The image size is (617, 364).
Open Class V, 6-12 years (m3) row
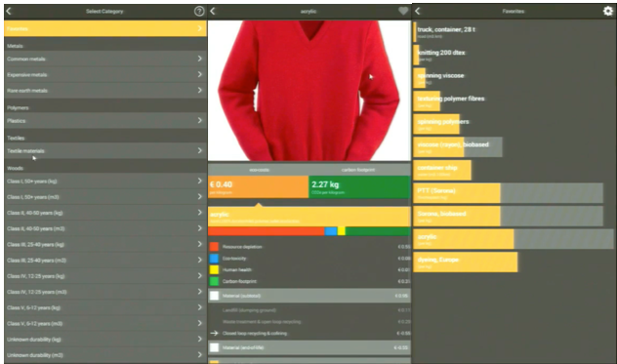click(x=105, y=323)
